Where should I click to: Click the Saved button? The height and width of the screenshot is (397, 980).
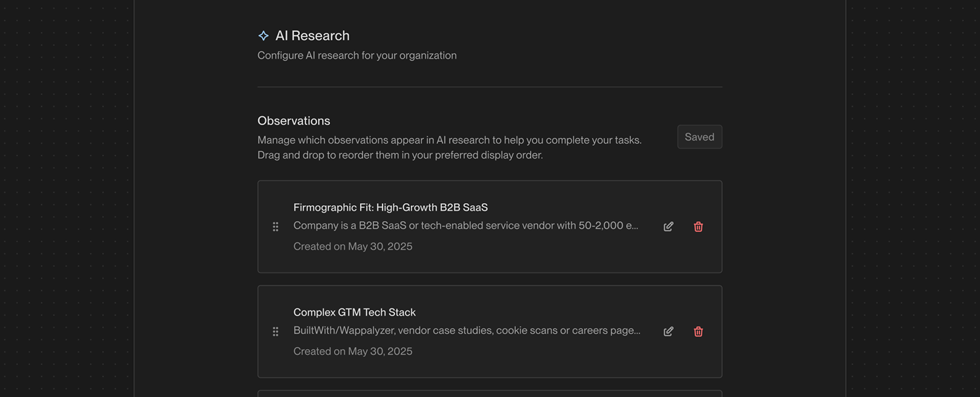coord(699,137)
